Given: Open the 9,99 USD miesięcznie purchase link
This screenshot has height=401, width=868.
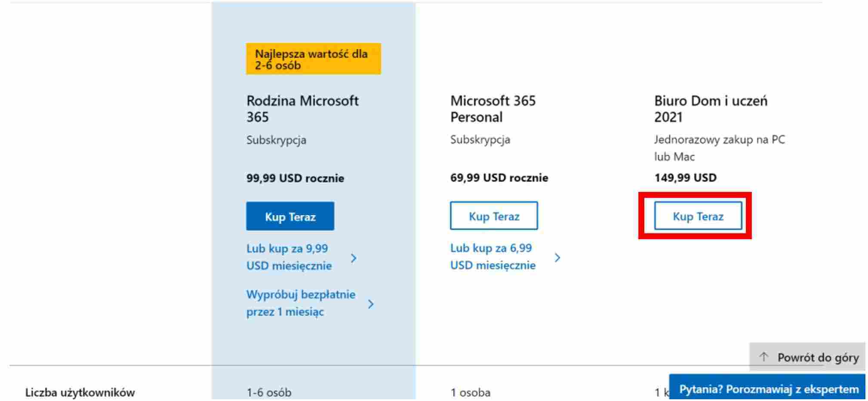Looking at the screenshot, I should coord(289,257).
